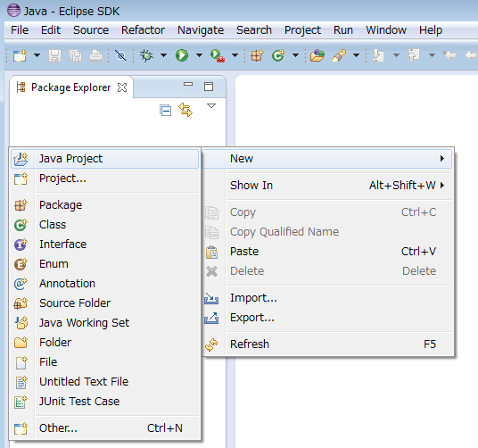
Task: Click the Save disk icon
Action: 55,56
